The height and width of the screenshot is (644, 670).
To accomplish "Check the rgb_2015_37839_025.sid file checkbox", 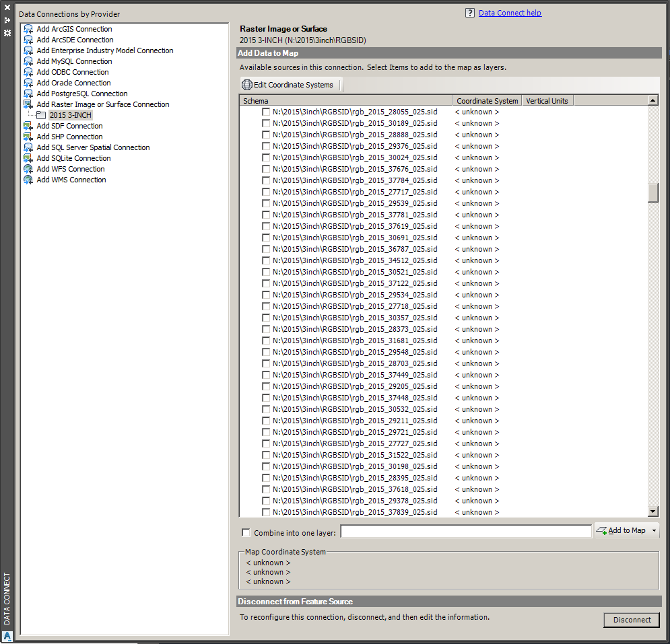I will click(266, 511).
